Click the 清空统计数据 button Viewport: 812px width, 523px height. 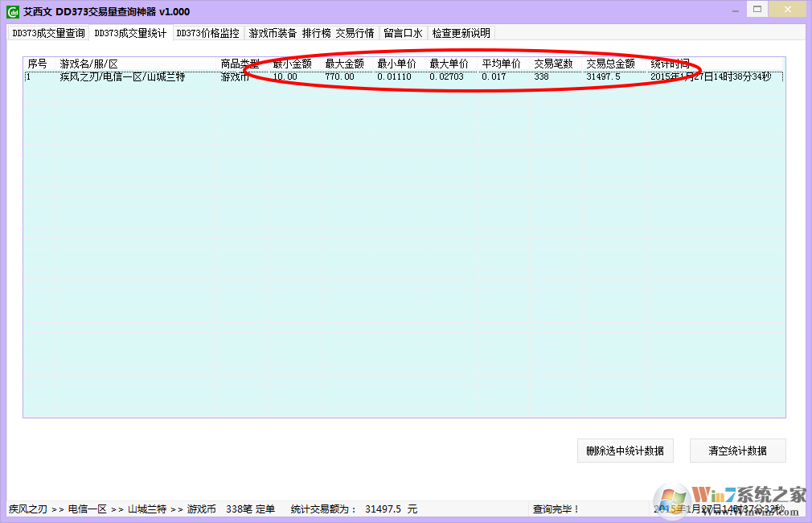coord(737,451)
